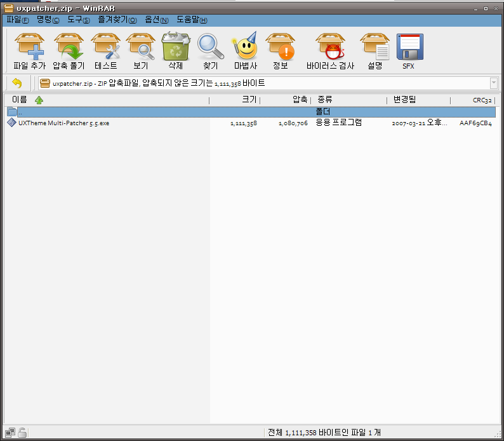Click the disk drive icon in status bar
The width and height of the screenshot is (504, 441).
click(10, 433)
